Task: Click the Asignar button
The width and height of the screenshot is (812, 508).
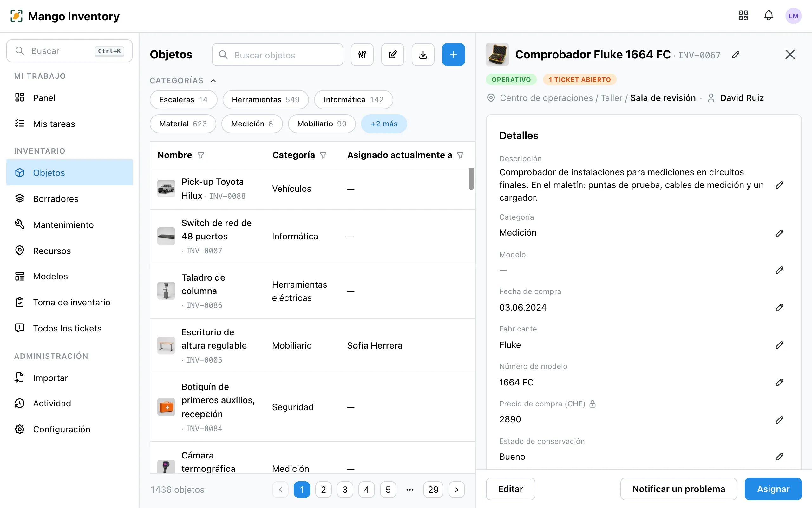Action: click(x=773, y=489)
